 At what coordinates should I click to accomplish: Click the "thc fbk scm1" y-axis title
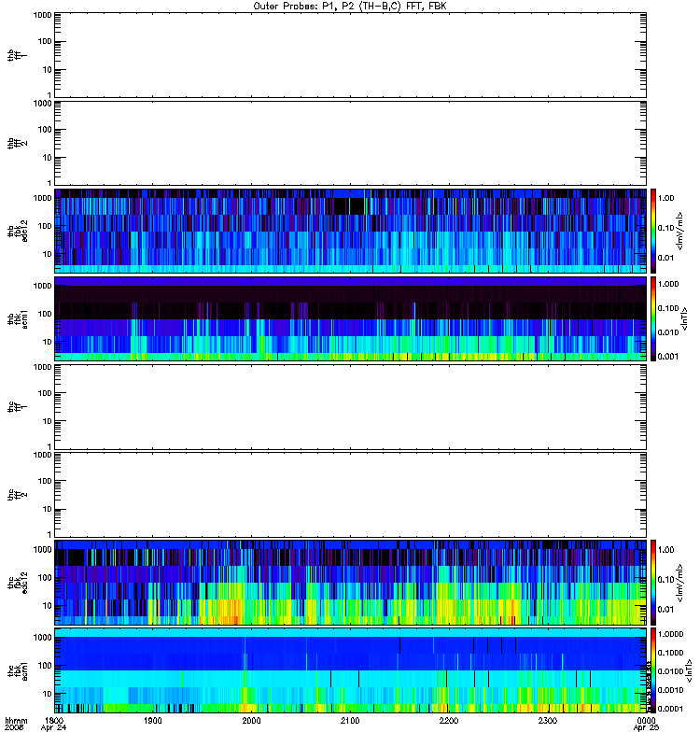tap(17, 670)
